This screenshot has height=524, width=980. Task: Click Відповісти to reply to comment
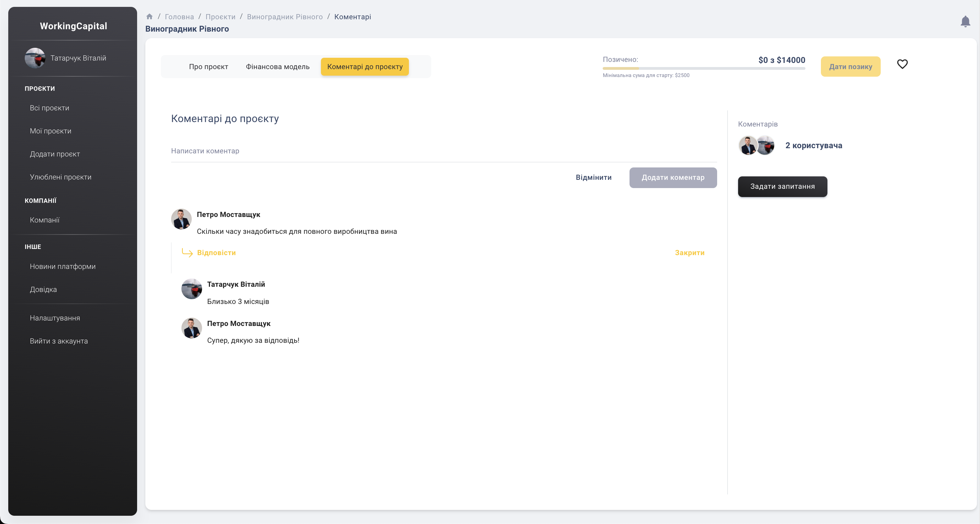point(216,253)
